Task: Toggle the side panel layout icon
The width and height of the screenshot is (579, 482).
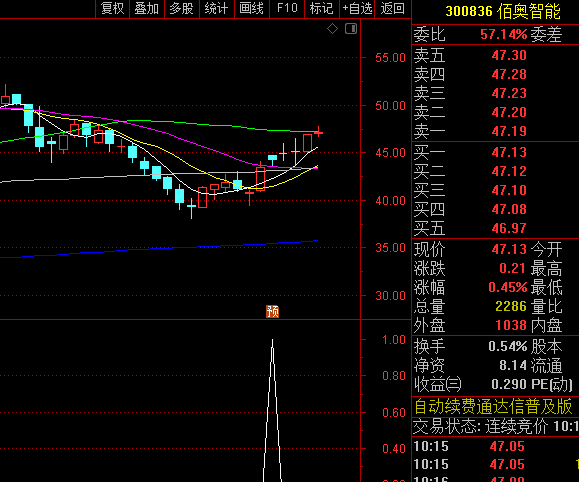Action: coord(351,28)
